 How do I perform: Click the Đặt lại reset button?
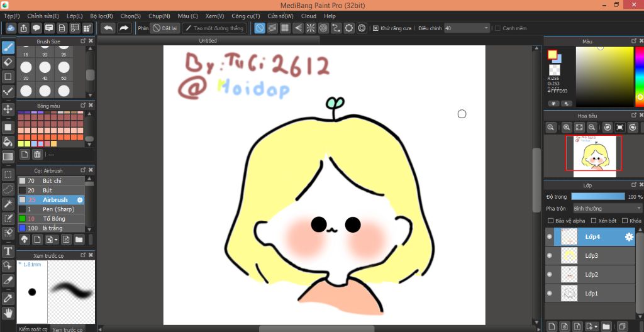[165, 28]
